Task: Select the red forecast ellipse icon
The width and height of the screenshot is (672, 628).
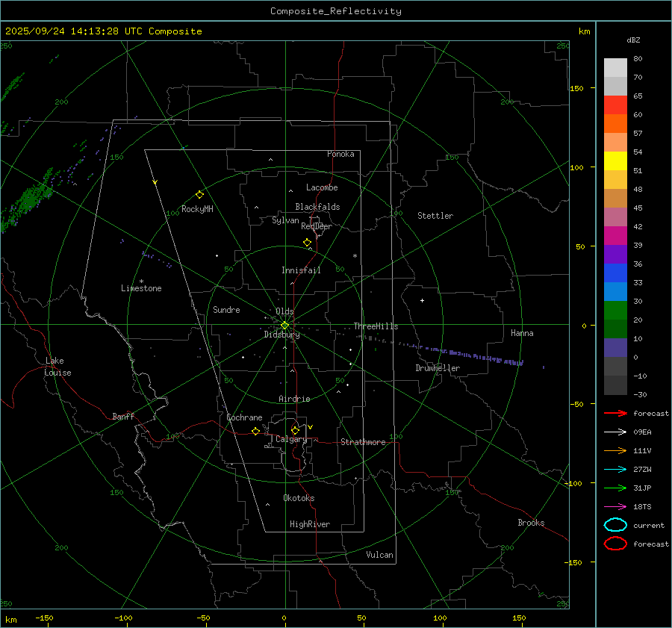Action: [x=615, y=544]
